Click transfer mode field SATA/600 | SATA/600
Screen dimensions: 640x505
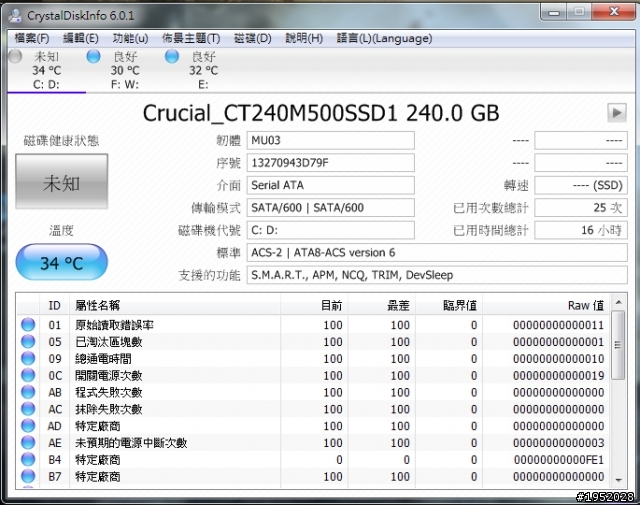[x=331, y=208]
